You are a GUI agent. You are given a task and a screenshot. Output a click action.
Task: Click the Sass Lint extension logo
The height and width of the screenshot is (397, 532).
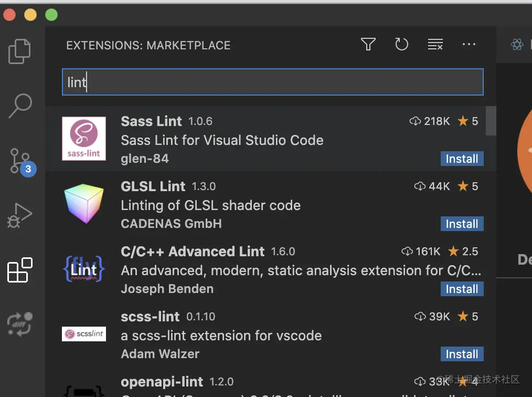pos(84,139)
